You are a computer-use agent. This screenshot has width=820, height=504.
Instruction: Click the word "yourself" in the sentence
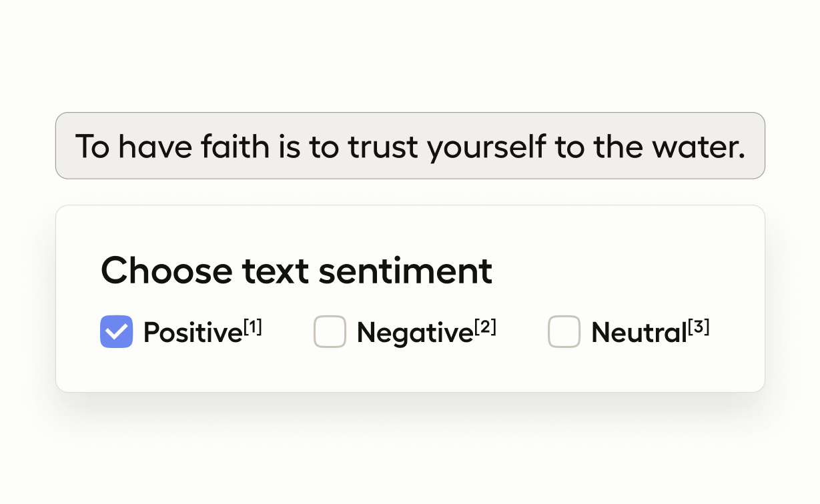(x=487, y=148)
